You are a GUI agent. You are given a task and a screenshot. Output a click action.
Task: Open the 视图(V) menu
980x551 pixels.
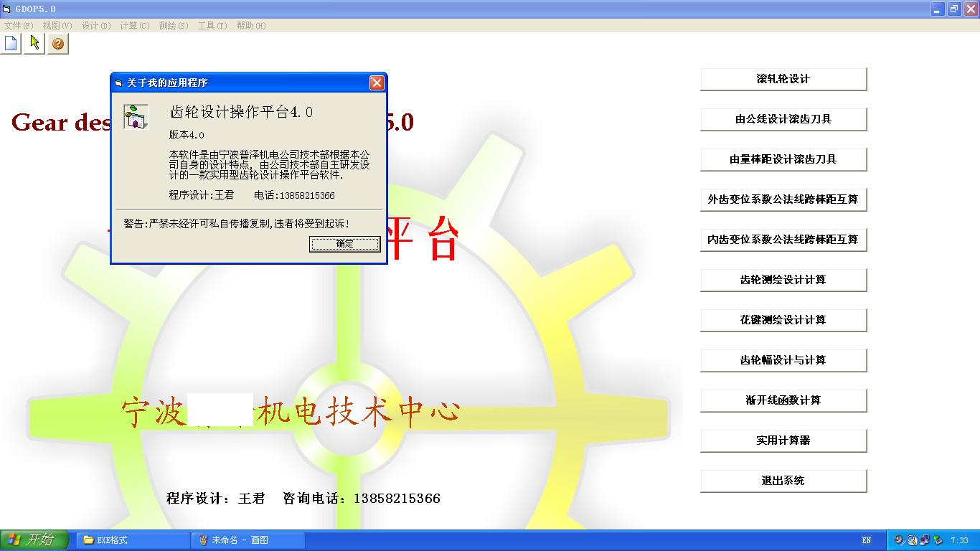[57, 26]
